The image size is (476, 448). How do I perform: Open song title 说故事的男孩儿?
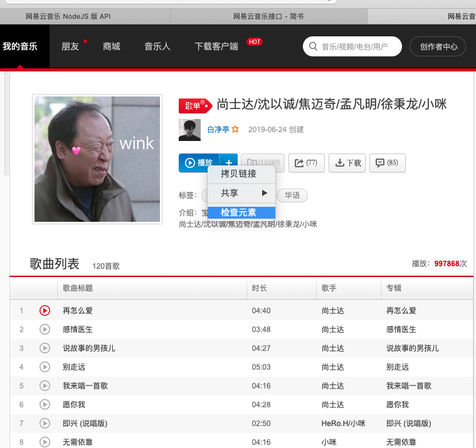click(x=89, y=348)
